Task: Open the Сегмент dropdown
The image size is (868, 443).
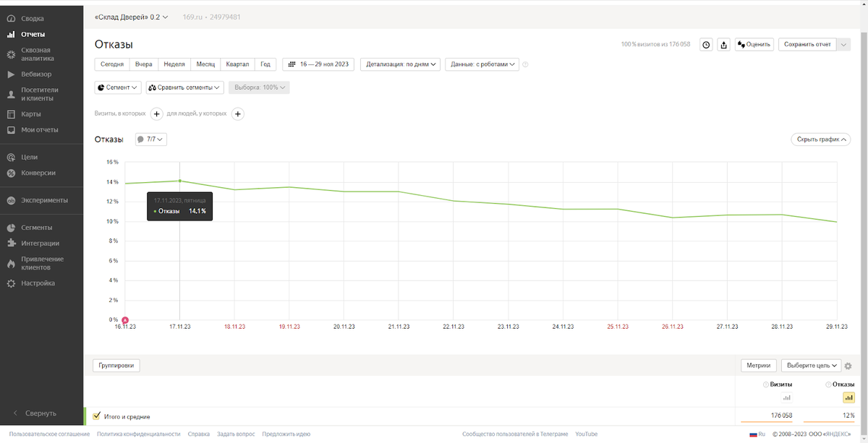Action: click(118, 87)
